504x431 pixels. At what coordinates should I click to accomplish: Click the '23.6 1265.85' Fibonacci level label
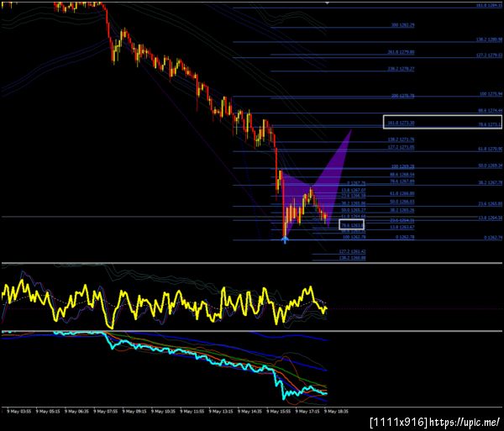point(490,204)
